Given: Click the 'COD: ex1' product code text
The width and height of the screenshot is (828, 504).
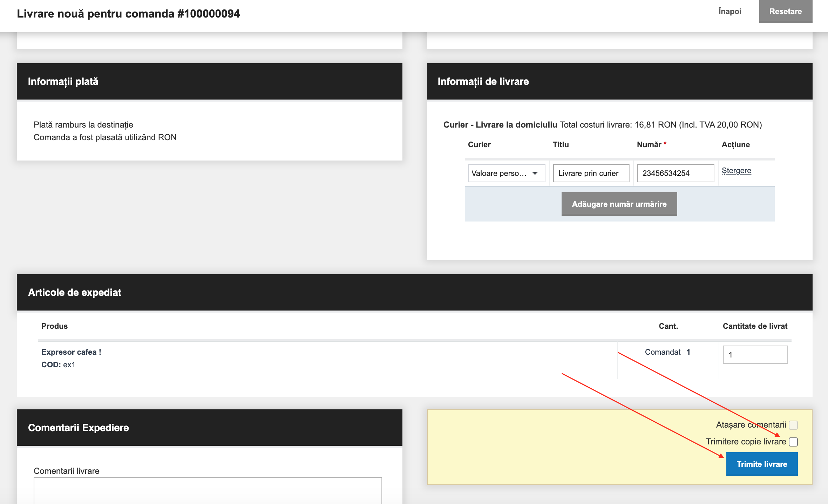Looking at the screenshot, I should coord(58,365).
